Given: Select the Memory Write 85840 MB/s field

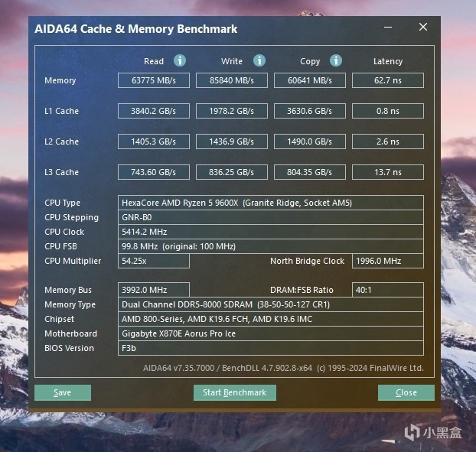Looking at the screenshot, I should pyautogui.click(x=232, y=80).
